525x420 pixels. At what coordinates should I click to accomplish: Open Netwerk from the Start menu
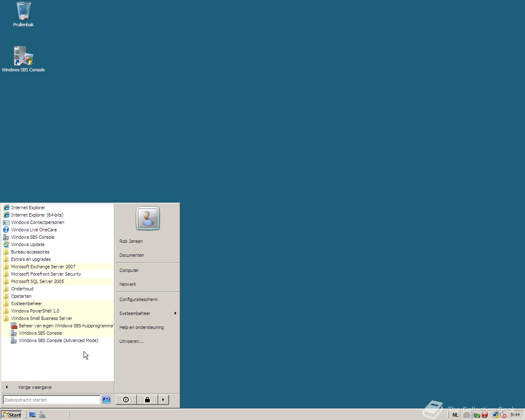(x=148, y=284)
